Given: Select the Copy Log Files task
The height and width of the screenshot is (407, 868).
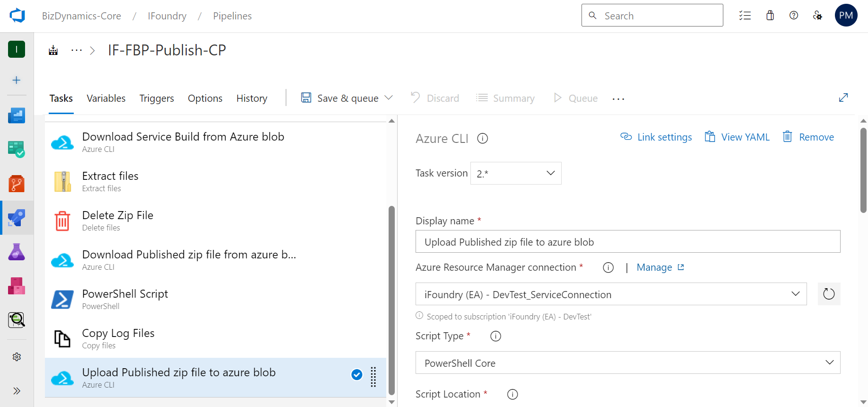Looking at the screenshot, I should pos(216,338).
